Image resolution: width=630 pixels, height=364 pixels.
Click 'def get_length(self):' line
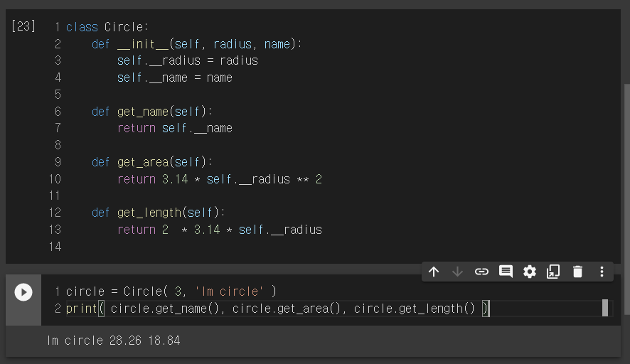[159, 213]
